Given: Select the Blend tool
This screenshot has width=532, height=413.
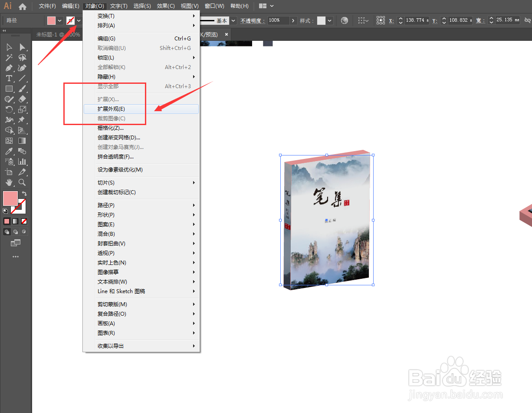Looking at the screenshot, I should click(22, 151).
